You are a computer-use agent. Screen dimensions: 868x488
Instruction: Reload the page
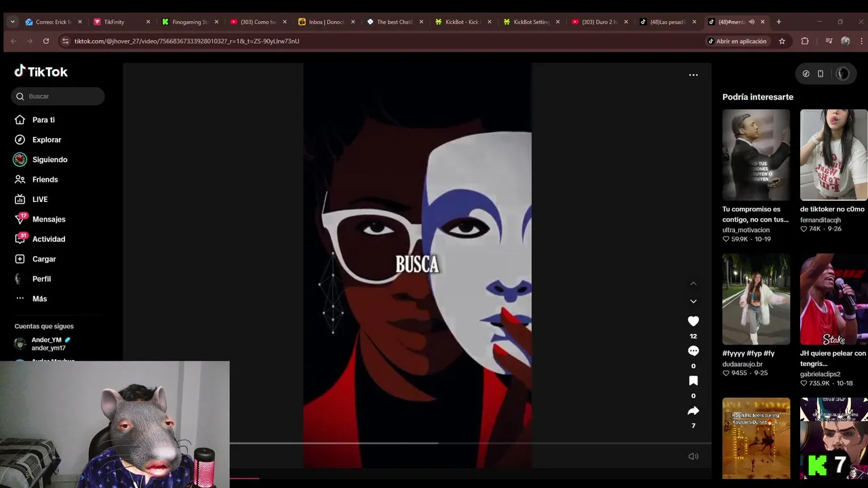point(45,41)
